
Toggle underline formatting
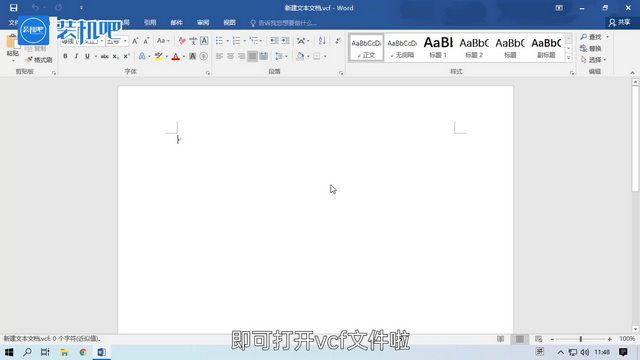87,56
